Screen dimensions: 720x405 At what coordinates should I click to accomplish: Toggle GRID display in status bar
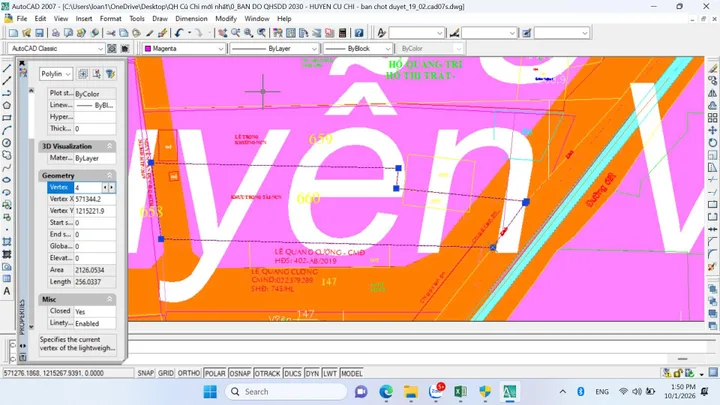(x=166, y=373)
